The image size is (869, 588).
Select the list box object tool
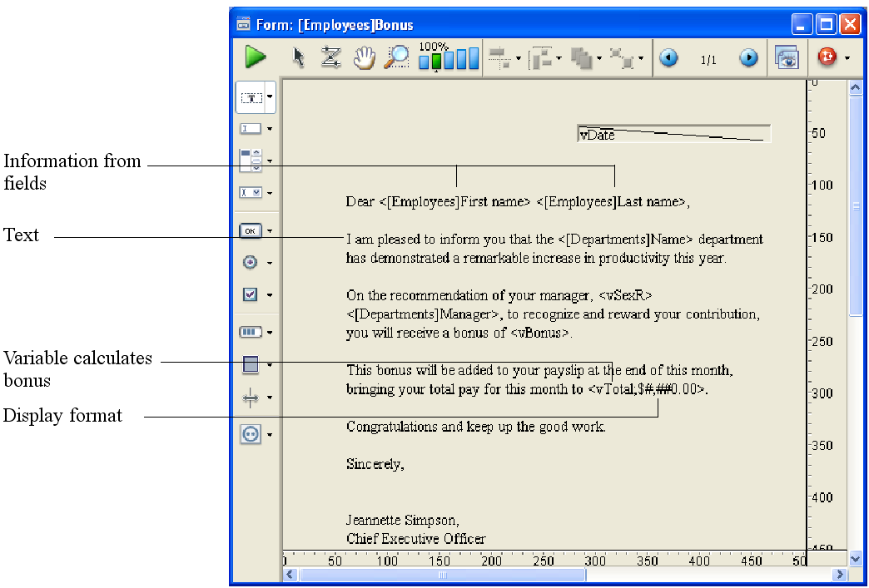[x=250, y=160]
